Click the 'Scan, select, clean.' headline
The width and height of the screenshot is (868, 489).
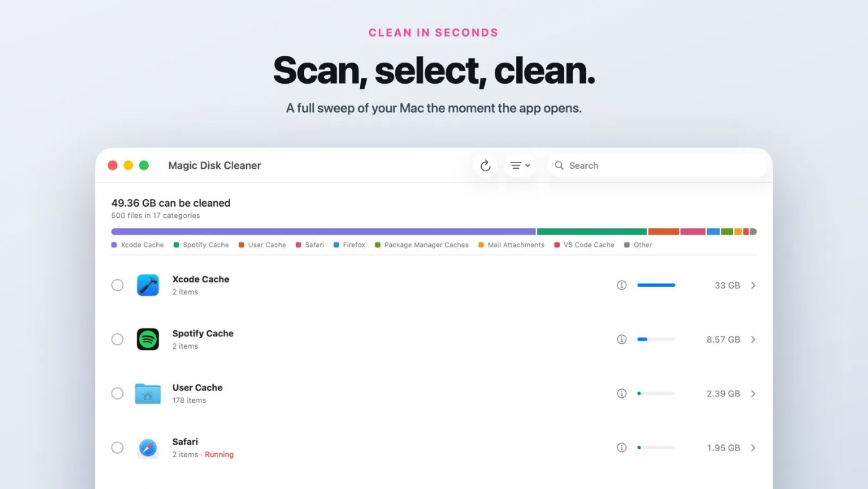434,71
